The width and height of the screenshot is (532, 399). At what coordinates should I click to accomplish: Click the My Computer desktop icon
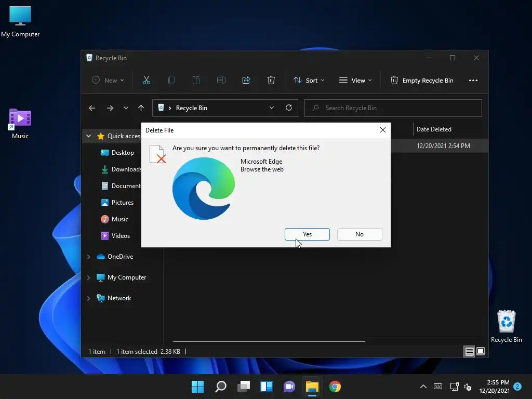tap(20, 22)
